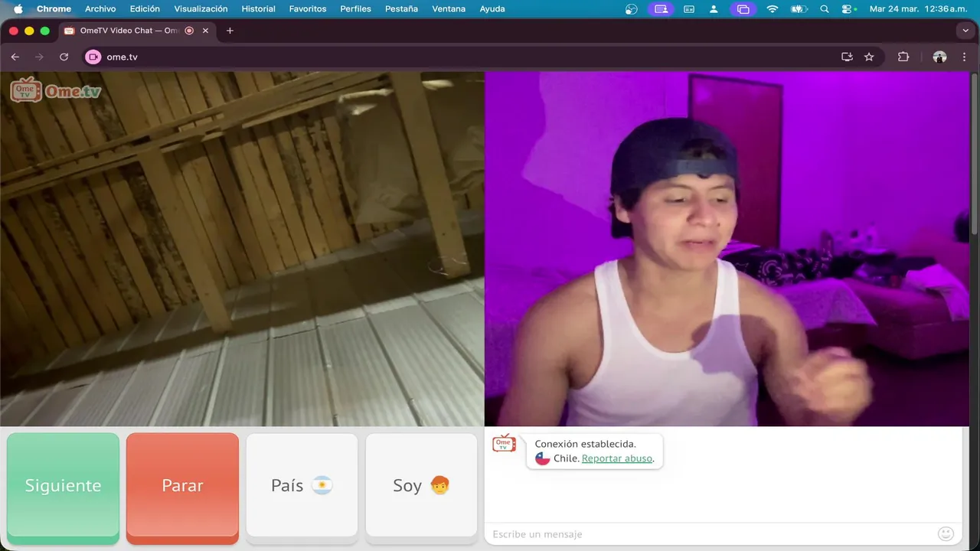Open the Chrome extensions puzzle icon
Screen dimensions: 980x551
tap(903, 57)
